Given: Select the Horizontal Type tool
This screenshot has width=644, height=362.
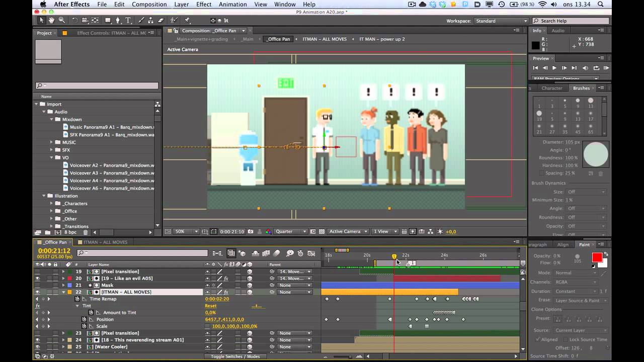Looking at the screenshot, I should click(x=128, y=21).
